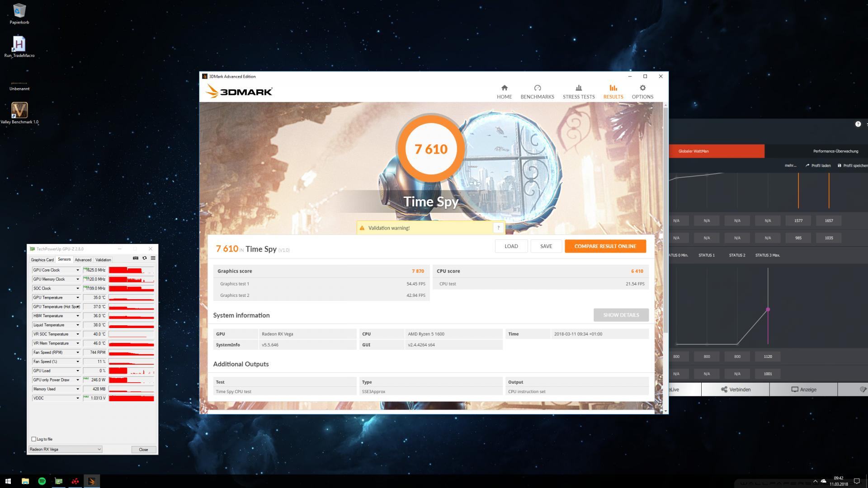Open the SOC Clock sensor dropdown

(x=77, y=288)
